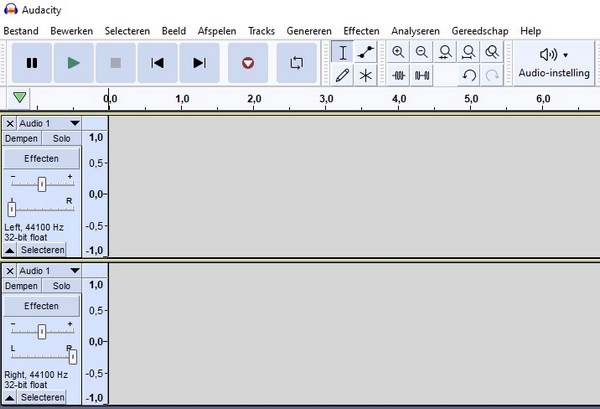The image size is (600, 409).
Task: Select the Draw (pencil) tool
Action: 342,75
